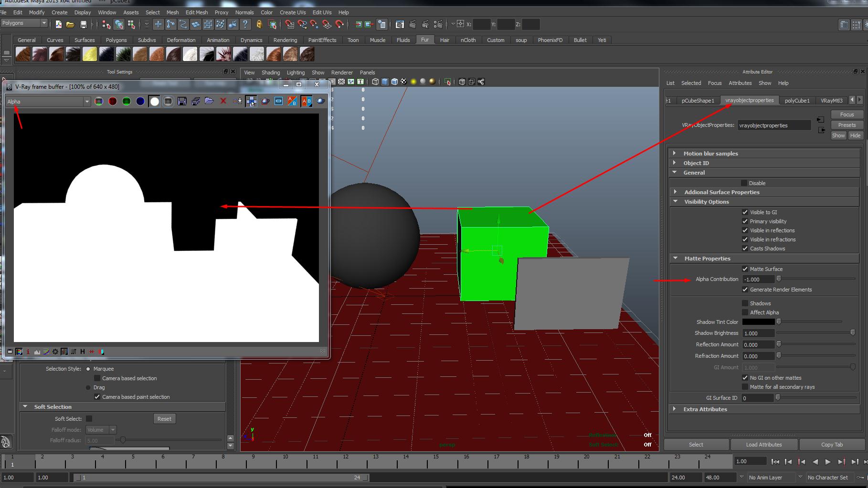868x488 pixels.
Task: Click the new scene icon in status line
Action: pos(58,24)
